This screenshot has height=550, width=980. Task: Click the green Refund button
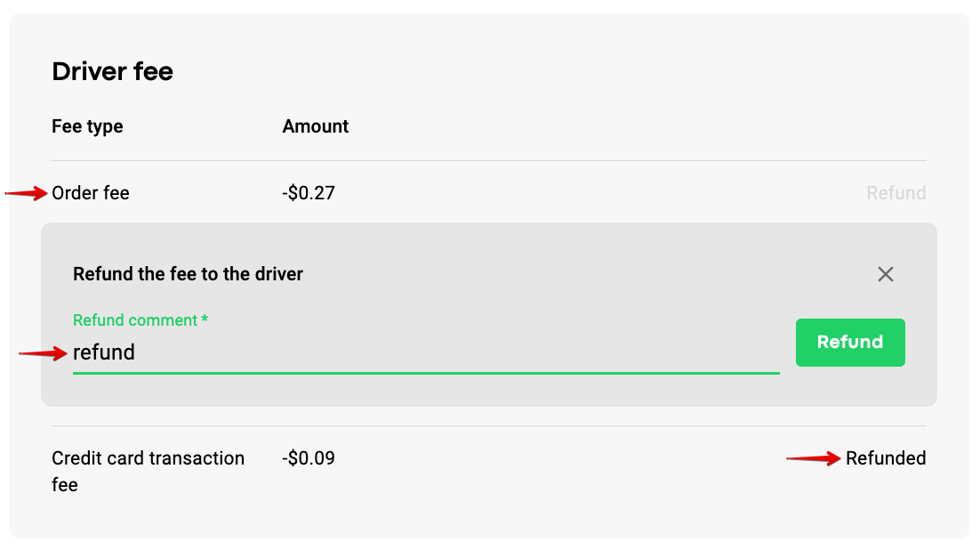[x=850, y=343]
